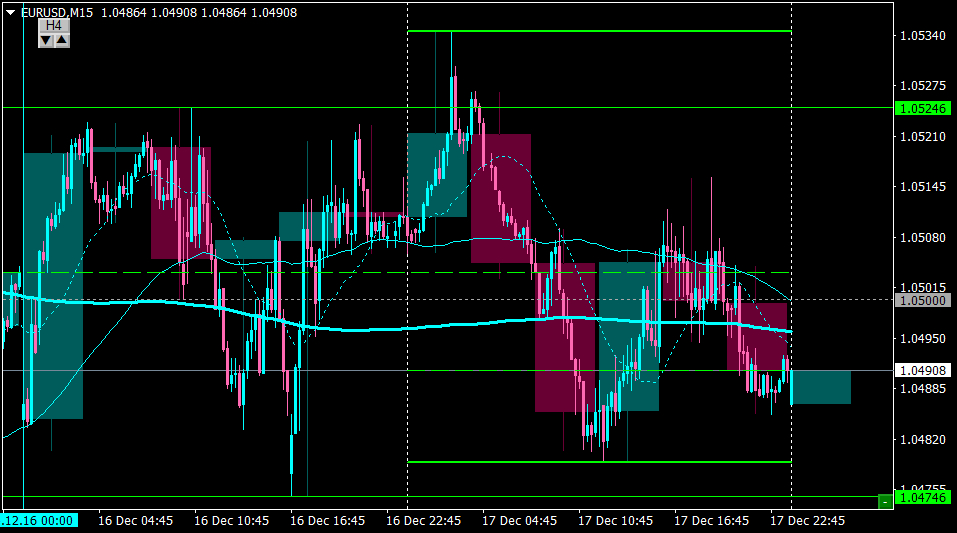Click the up arrow button under H4
957x533 pixels.
tap(62, 40)
